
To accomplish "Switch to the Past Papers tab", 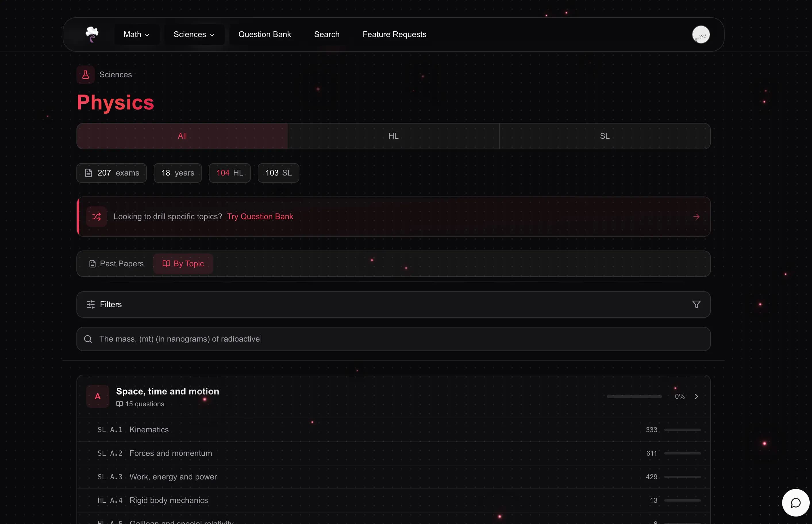I will [x=116, y=263].
